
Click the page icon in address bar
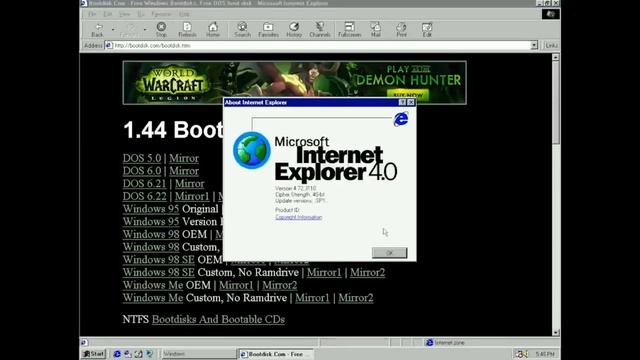109,45
